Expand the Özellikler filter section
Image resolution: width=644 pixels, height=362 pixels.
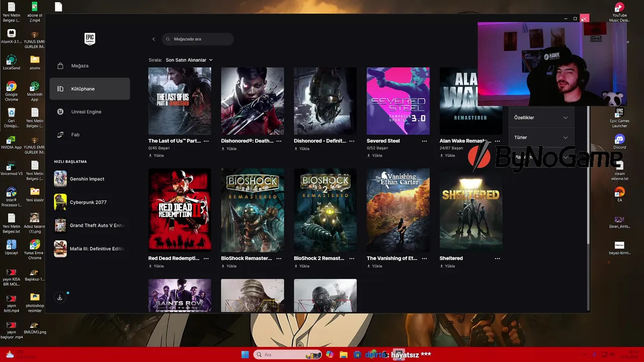[541, 118]
